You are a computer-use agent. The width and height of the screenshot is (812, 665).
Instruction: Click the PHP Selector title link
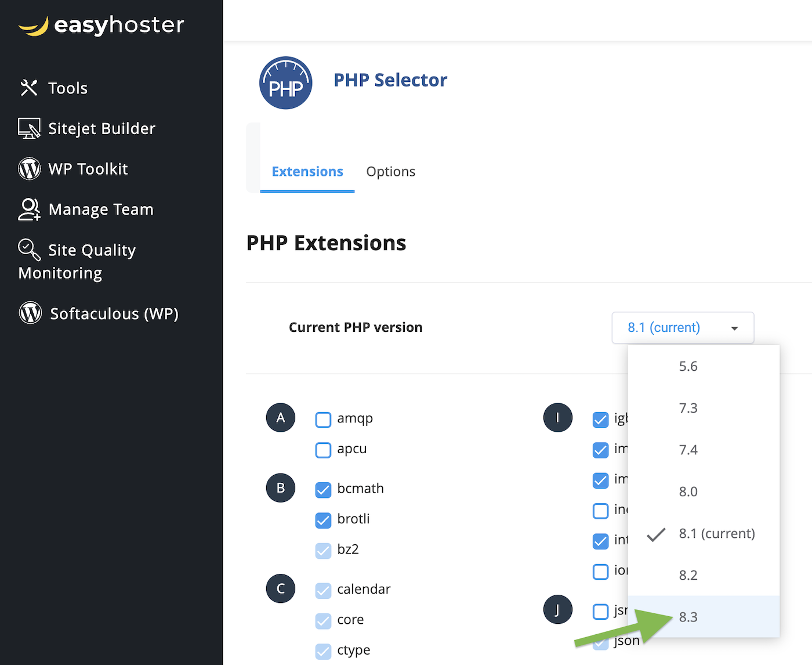point(390,80)
